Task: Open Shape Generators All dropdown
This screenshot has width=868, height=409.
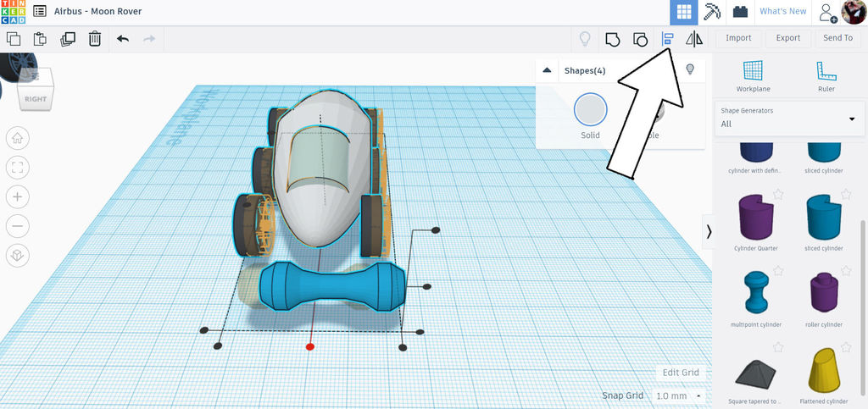Action: pyautogui.click(x=789, y=118)
